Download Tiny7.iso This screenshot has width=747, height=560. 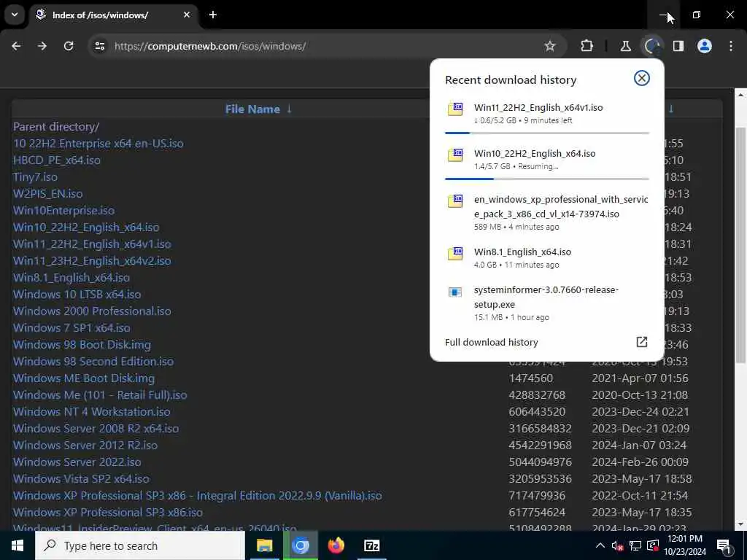point(35,176)
